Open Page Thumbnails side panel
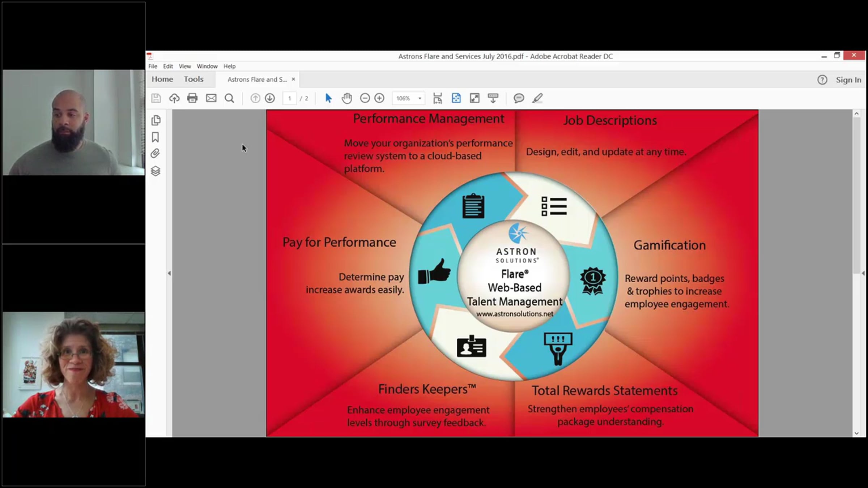The width and height of the screenshot is (868, 488). pyautogui.click(x=156, y=120)
